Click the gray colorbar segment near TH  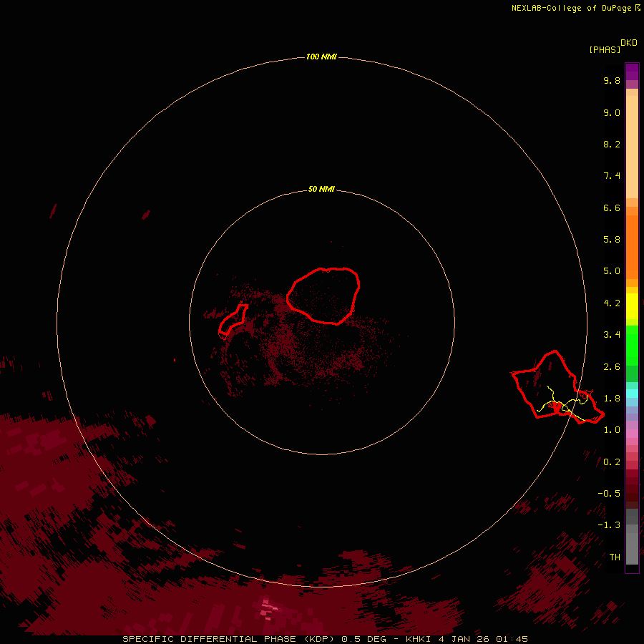tap(632, 548)
